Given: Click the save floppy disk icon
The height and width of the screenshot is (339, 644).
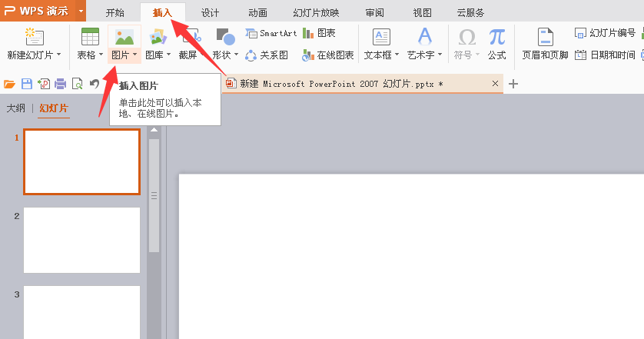Looking at the screenshot, I should [27, 85].
